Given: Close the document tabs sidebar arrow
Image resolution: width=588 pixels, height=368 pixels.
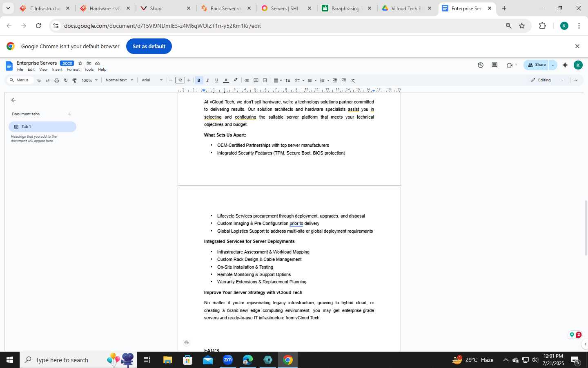Looking at the screenshot, I should [x=13, y=100].
